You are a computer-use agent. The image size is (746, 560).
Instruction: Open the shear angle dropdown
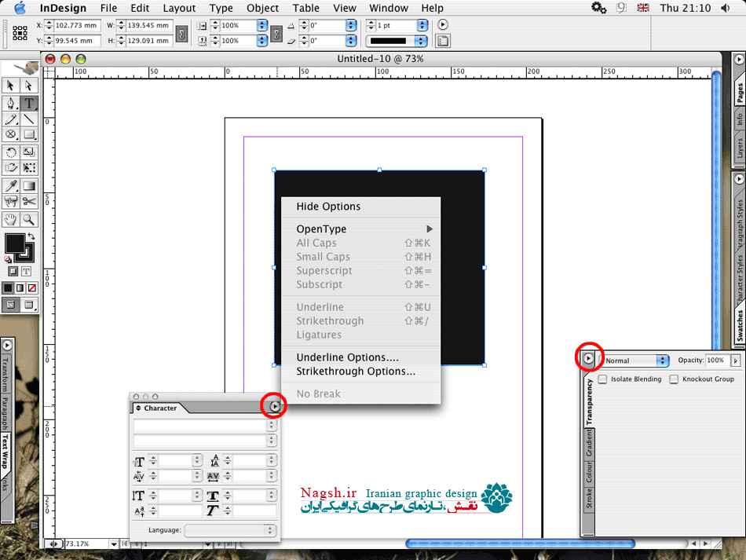pyautogui.click(x=351, y=41)
